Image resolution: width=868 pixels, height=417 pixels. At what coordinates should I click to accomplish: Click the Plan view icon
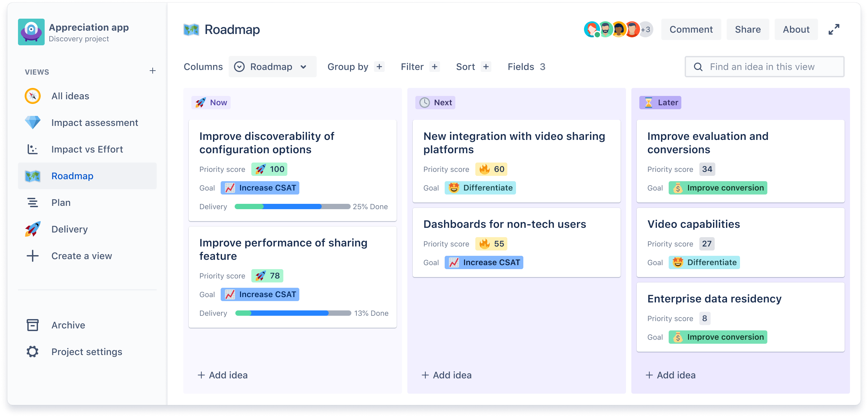tap(32, 203)
